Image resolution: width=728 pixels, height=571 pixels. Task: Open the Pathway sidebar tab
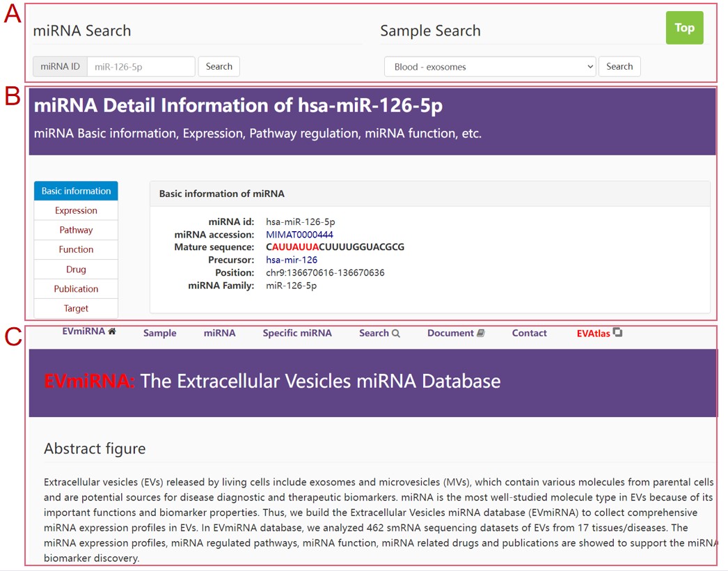(x=76, y=230)
